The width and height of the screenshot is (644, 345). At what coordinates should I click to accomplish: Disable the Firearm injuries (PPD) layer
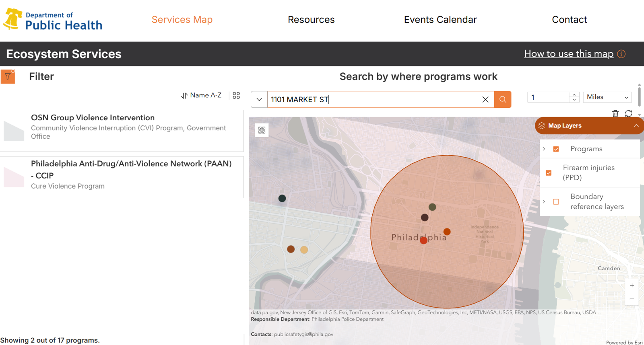point(549,173)
